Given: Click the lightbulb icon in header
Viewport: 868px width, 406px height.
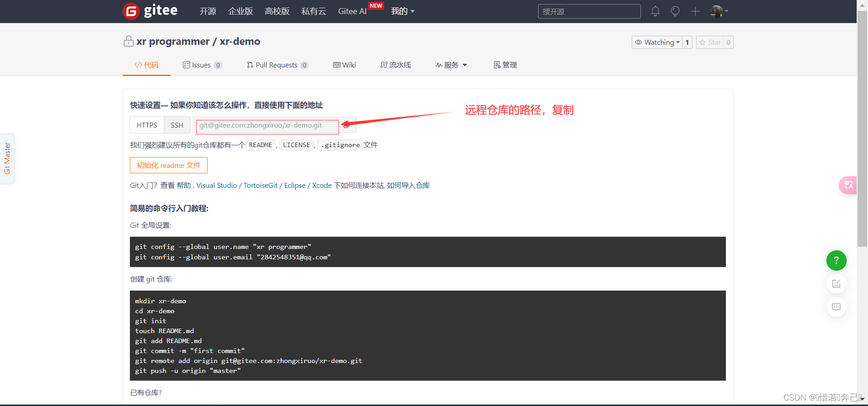Looking at the screenshot, I should point(675,11).
